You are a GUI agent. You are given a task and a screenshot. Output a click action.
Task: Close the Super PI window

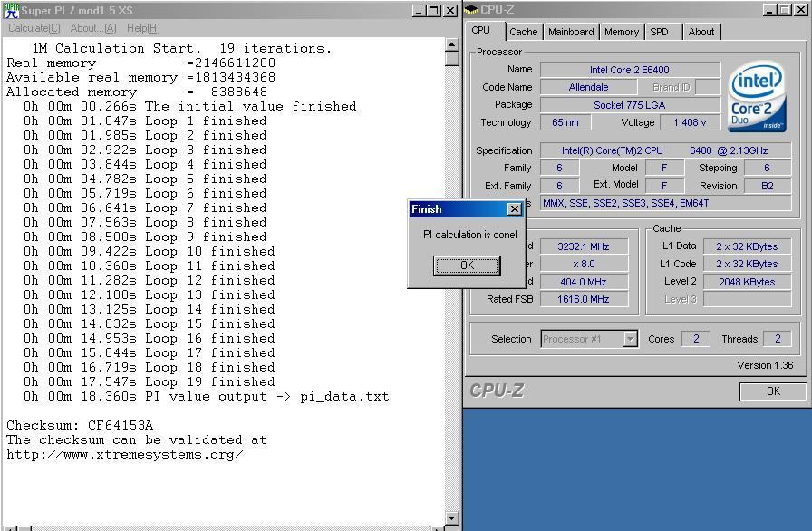pyautogui.click(x=450, y=10)
